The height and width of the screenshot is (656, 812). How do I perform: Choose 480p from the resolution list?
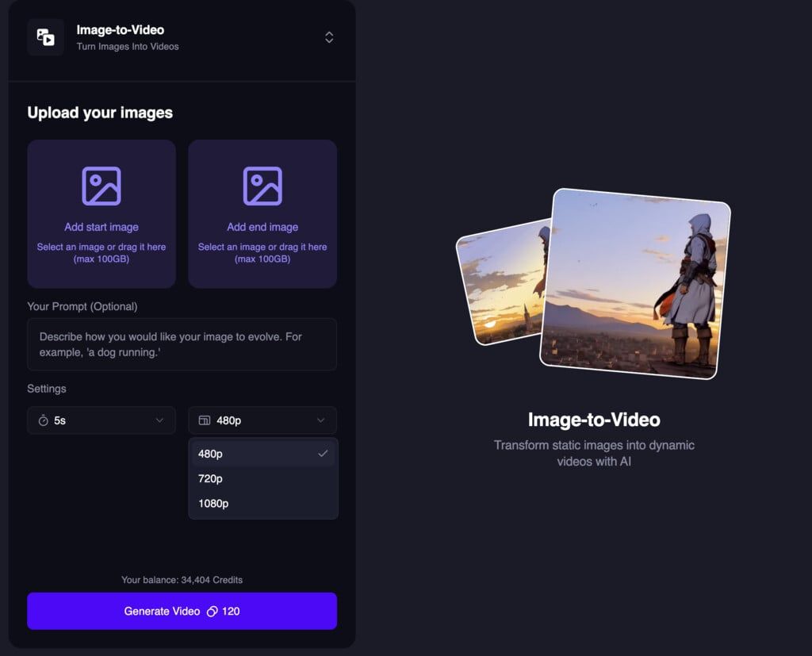(263, 454)
